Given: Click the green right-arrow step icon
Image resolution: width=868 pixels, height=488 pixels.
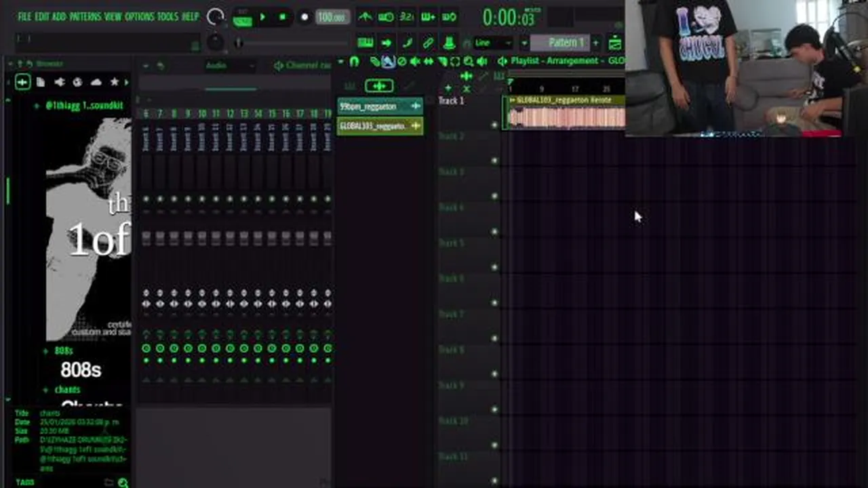Looking at the screenshot, I should (387, 43).
